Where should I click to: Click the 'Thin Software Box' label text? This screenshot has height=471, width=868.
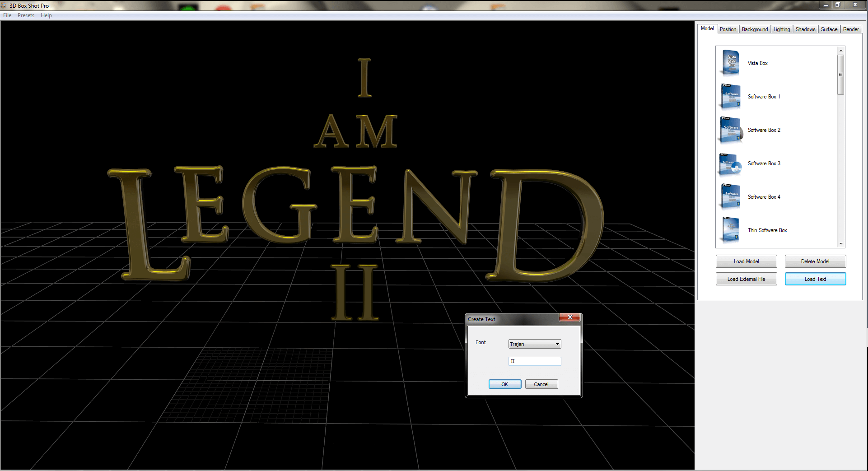click(767, 230)
